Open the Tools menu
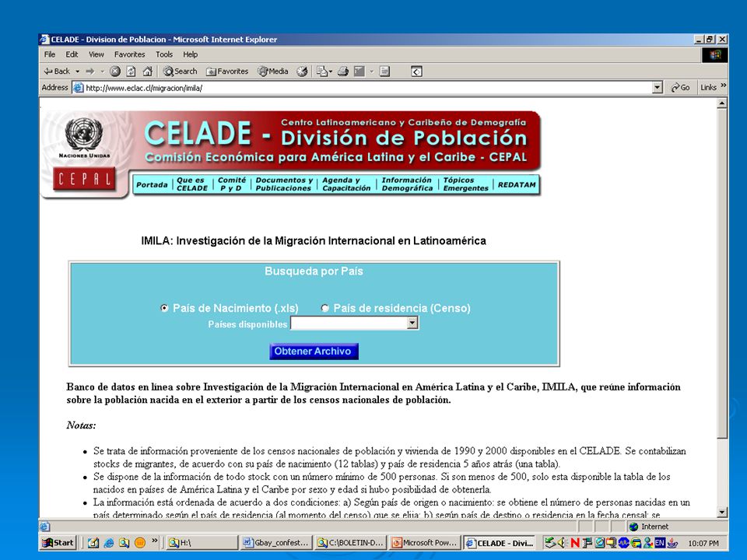 coord(164,54)
